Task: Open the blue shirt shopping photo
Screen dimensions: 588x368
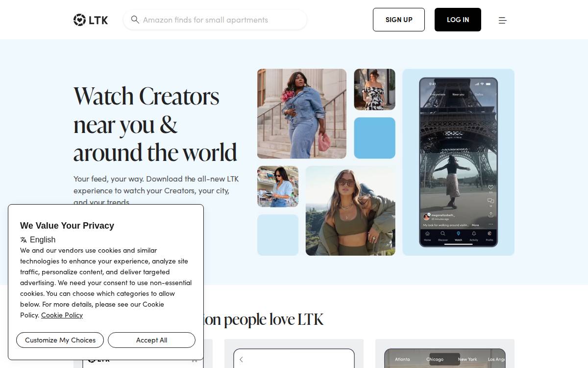Action: coord(278,186)
